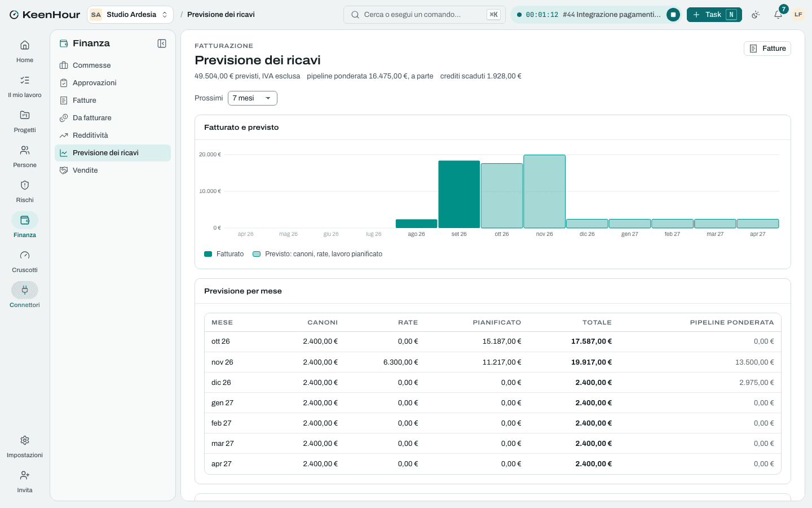Click the search command field
812x508 pixels.
(424, 15)
